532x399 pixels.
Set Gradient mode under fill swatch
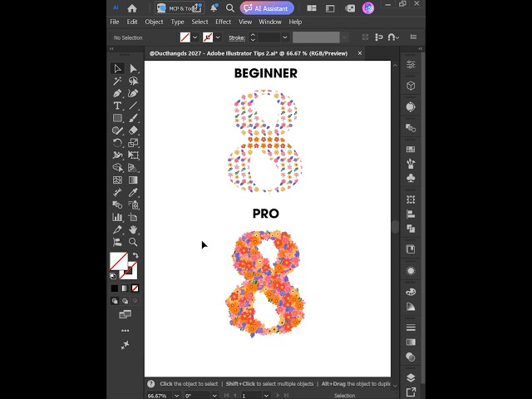coord(125,288)
